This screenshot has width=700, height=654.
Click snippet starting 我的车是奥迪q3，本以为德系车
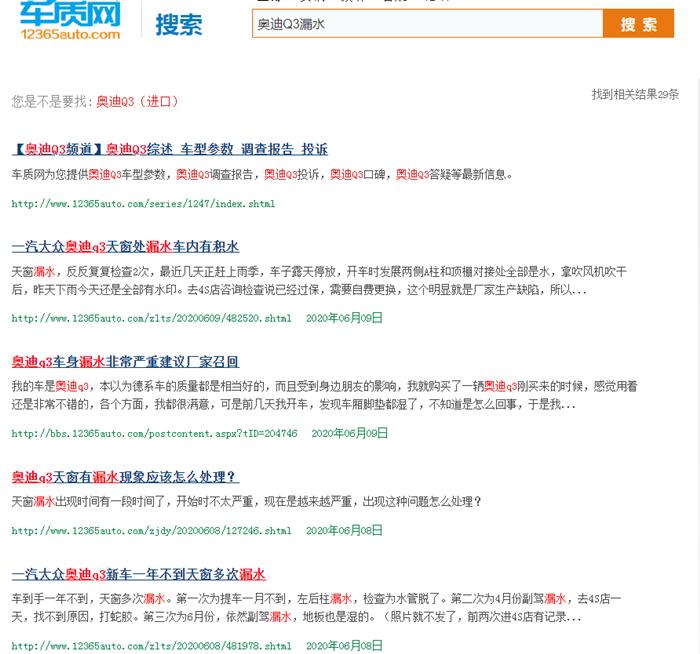pyautogui.click(x=325, y=396)
